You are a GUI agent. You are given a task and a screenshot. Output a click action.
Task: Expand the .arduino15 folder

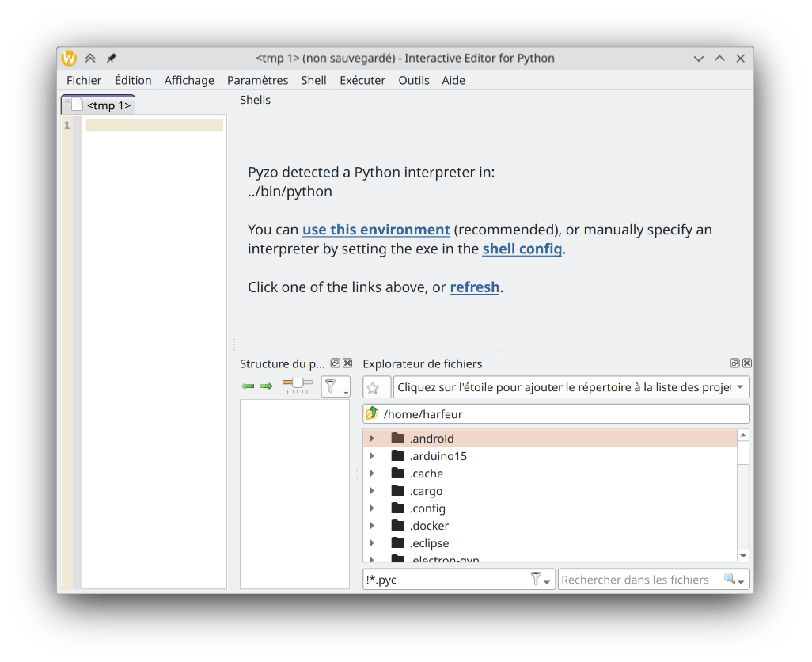click(x=372, y=456)
